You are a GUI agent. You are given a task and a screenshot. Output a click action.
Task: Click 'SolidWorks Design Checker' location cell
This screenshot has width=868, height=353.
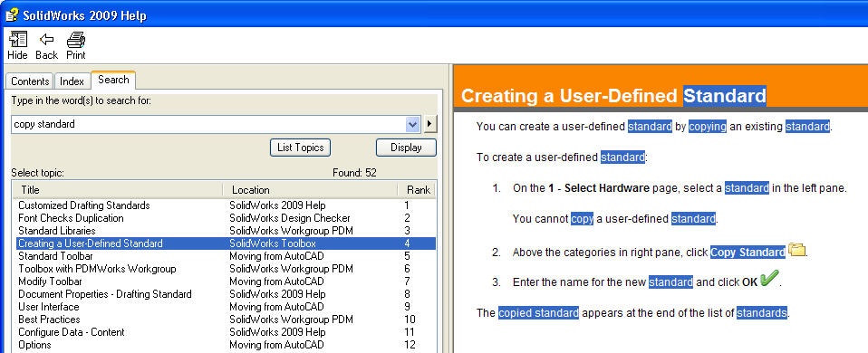290,218
